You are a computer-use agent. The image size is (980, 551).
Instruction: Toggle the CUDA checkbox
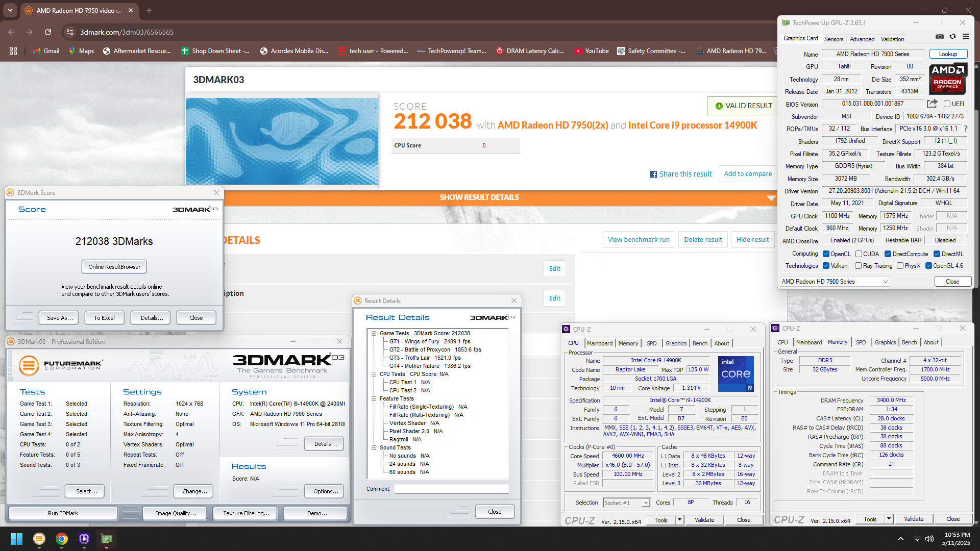coord(859,254)
